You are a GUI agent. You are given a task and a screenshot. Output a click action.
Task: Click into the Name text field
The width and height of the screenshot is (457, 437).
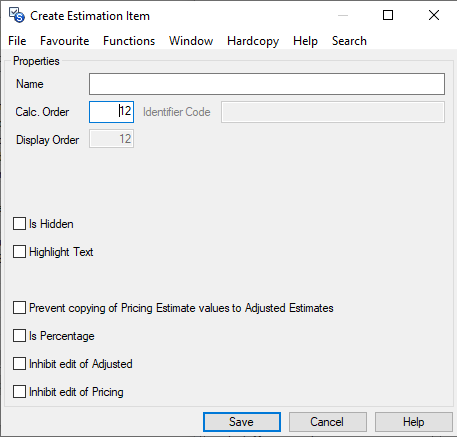tap(267, 84)
